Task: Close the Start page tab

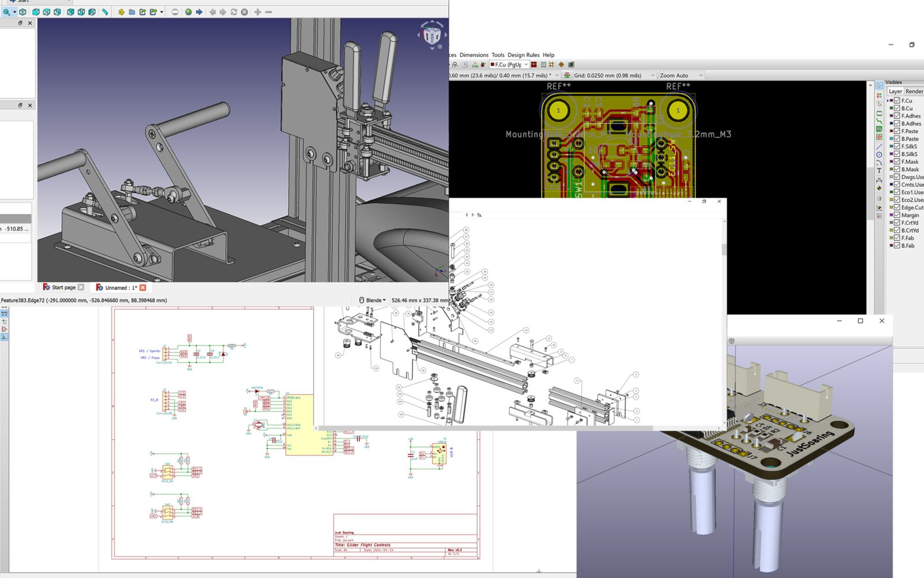Action: (81, 287)
